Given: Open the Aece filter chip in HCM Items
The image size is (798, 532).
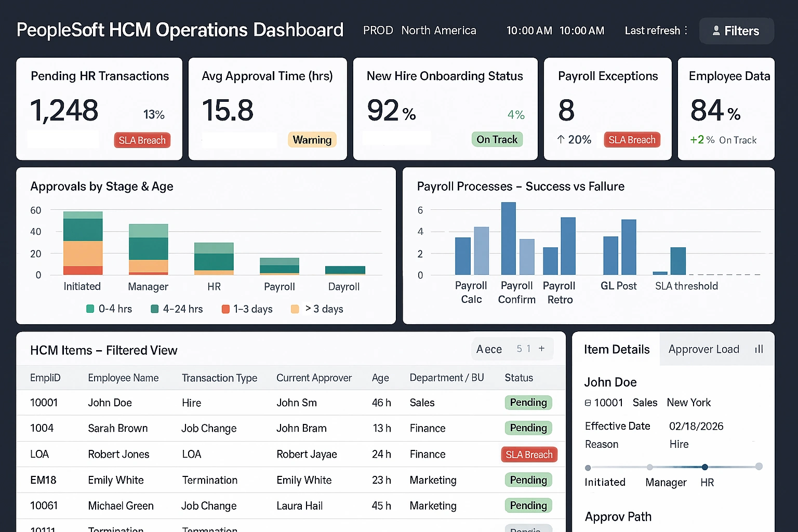Looking at the screenshot, I should pos(489,349).
